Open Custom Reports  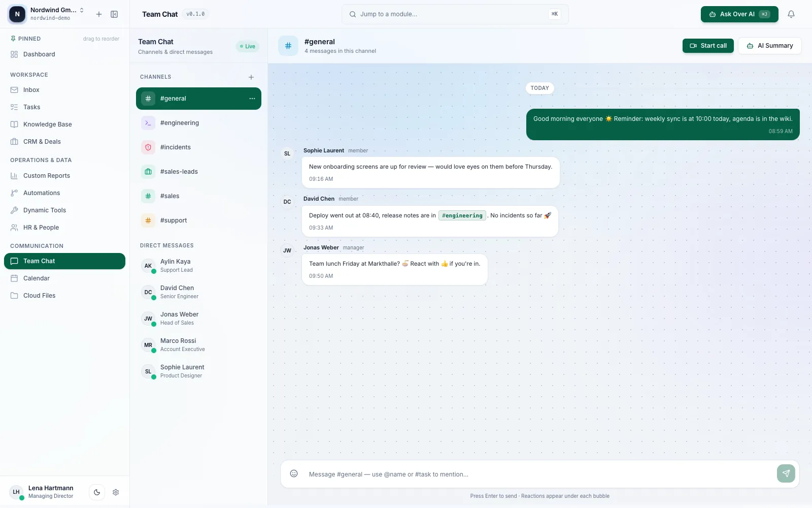[64, 176]
